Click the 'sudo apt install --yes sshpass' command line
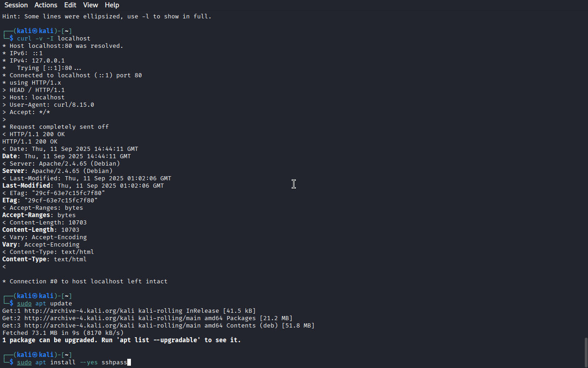This screenshot has height=368, width=588. coord(72,362)
